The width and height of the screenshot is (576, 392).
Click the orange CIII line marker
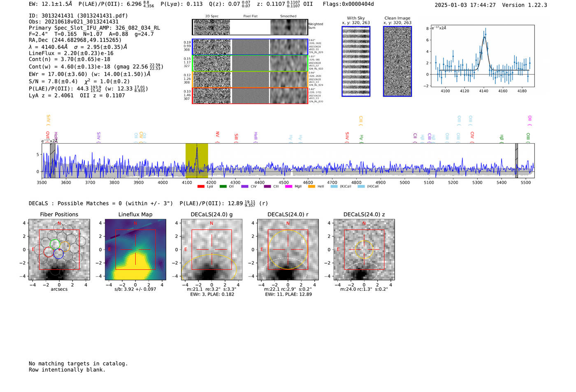pyautogui.click(x=361, y=121)
